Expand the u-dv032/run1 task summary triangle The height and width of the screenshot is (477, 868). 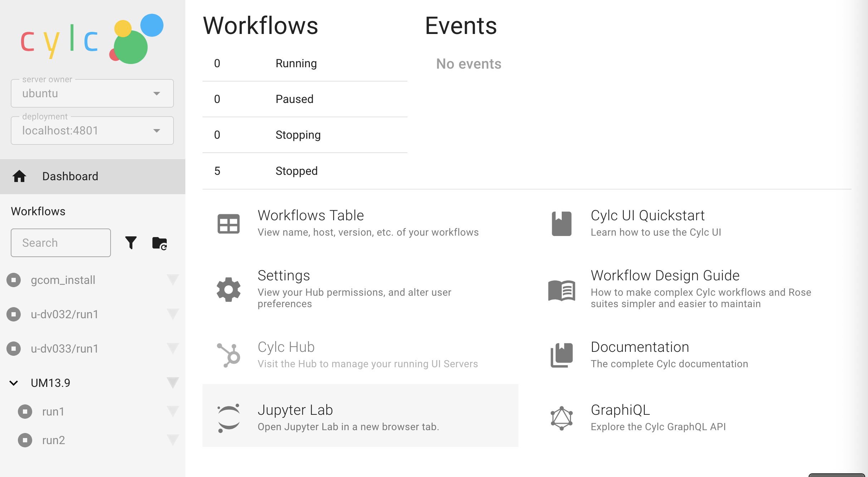[172, 314]
